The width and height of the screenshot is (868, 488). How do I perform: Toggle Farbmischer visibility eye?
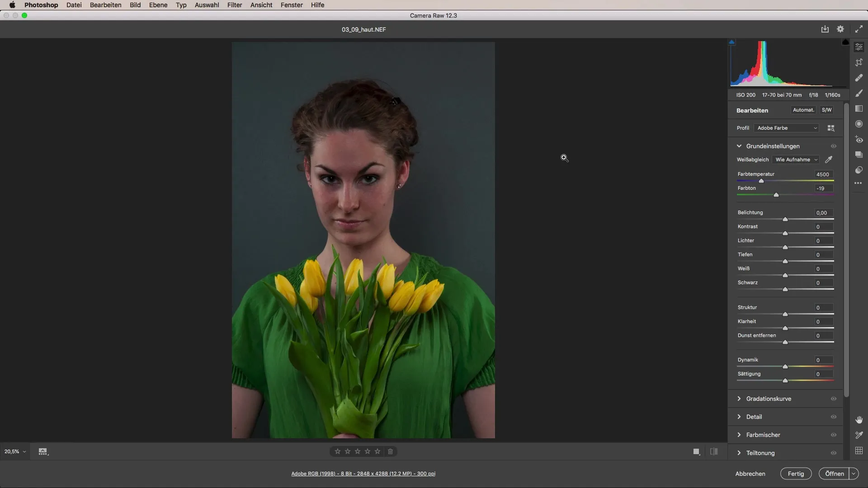(834, 435)
